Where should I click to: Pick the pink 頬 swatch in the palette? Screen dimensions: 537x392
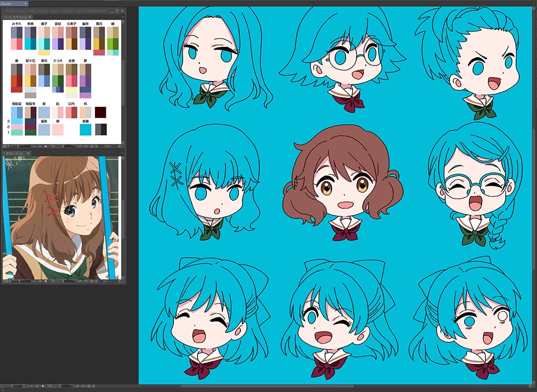57,129
